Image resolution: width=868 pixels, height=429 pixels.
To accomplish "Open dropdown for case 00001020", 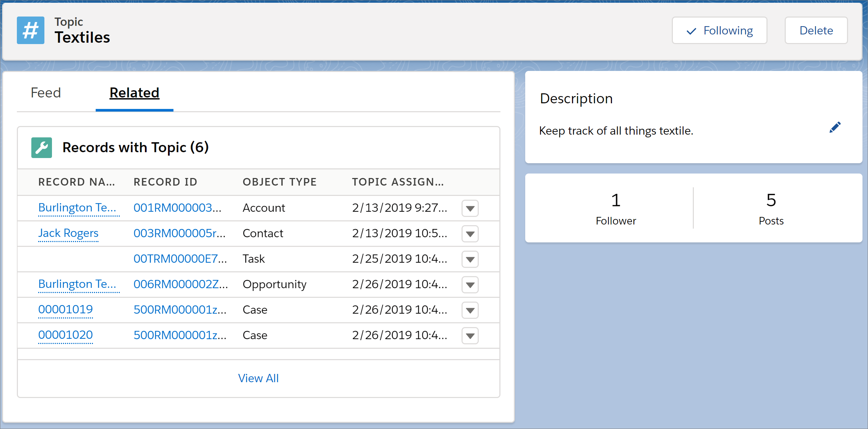I will click(470, 336).
